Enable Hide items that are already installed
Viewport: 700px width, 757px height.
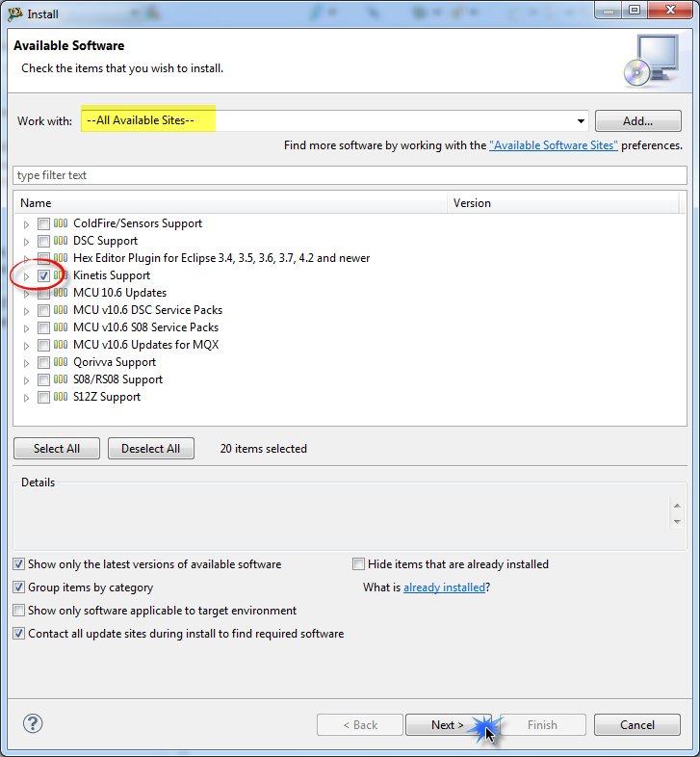(x=358, y=563)
